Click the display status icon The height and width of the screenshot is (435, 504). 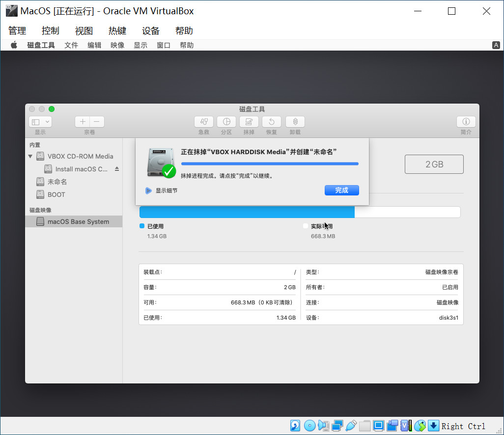[379, 426]
